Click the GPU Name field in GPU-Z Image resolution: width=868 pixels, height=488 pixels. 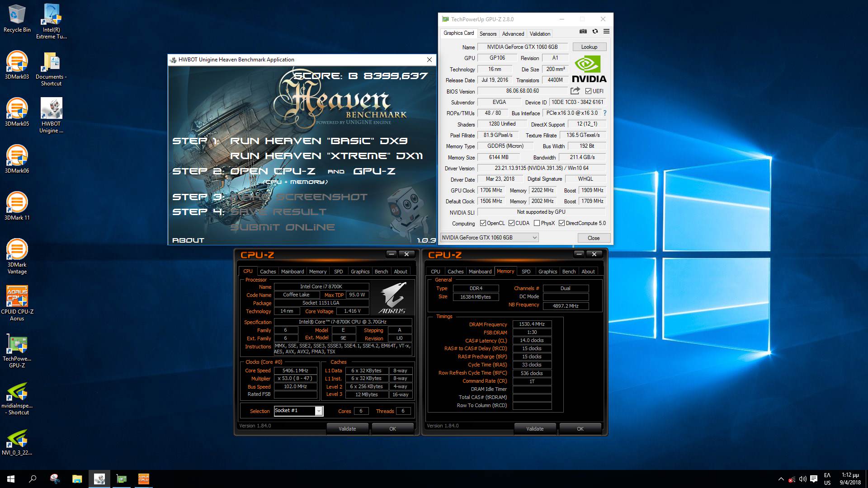click(x=522, y=47)
